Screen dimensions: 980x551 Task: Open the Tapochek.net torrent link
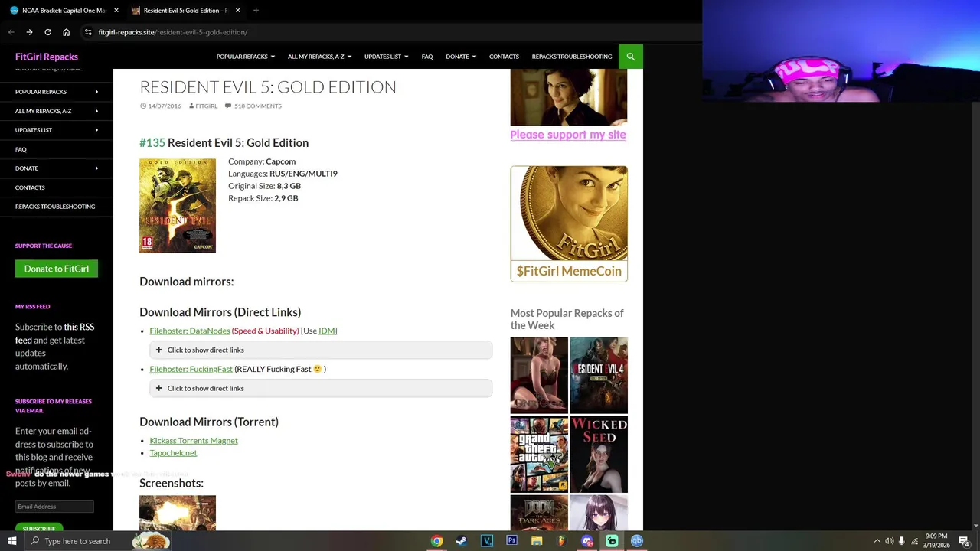point(173,452)
